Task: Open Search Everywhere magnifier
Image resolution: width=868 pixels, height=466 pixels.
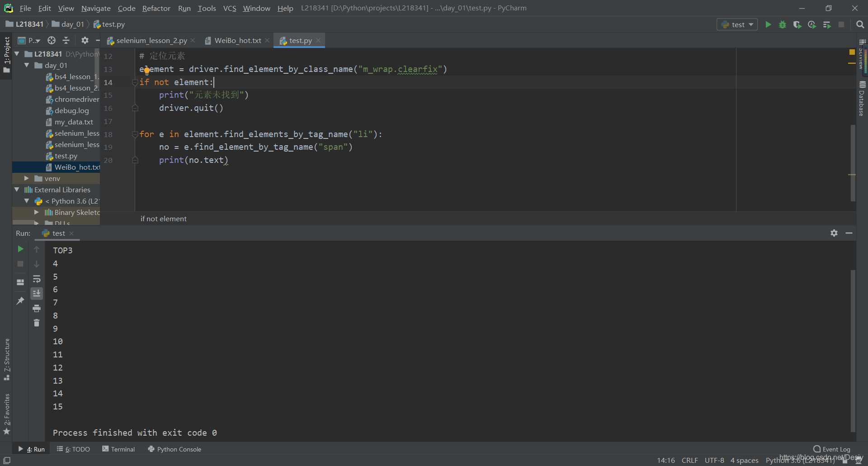Action: point(860,24)
